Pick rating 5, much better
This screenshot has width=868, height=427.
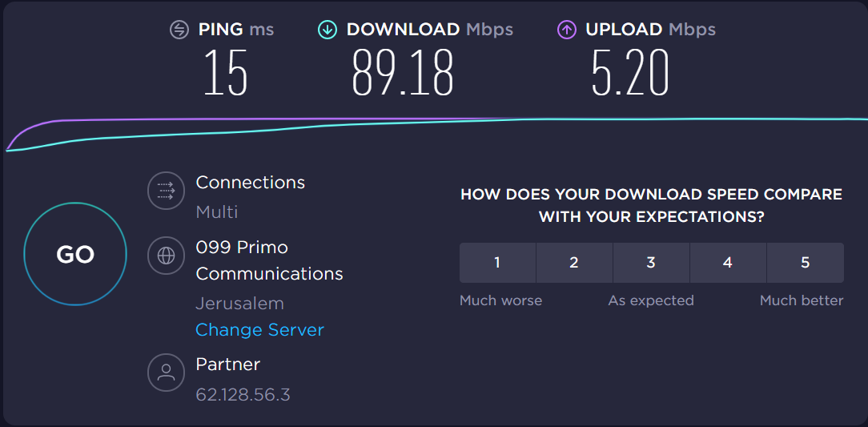pos(805,263)
